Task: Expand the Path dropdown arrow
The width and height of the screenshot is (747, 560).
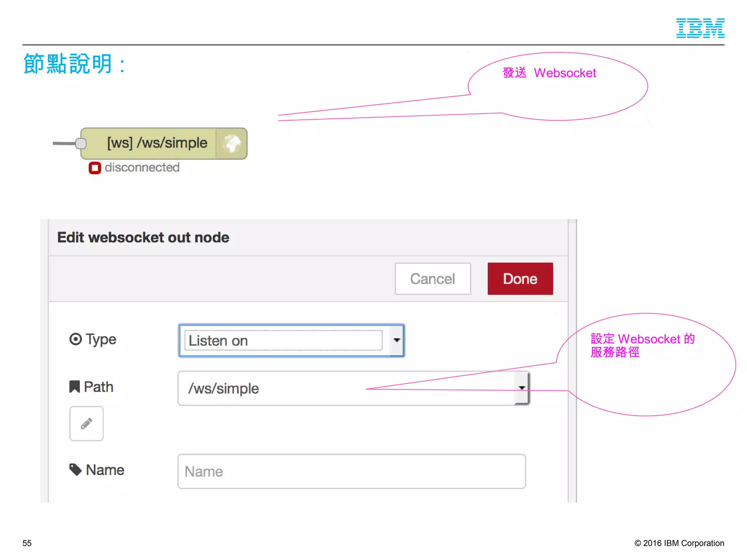Action: (522, 388)
